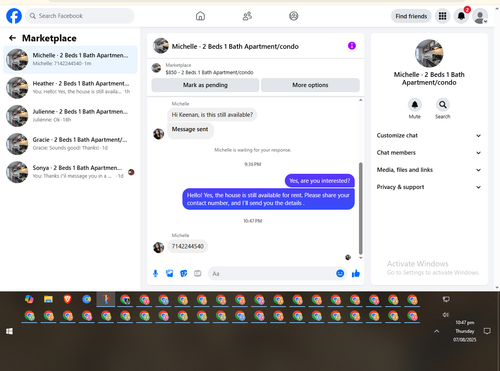The image size is (500, 371).
Task: Click the chat scroll down arrow
Action: point(360,258)
